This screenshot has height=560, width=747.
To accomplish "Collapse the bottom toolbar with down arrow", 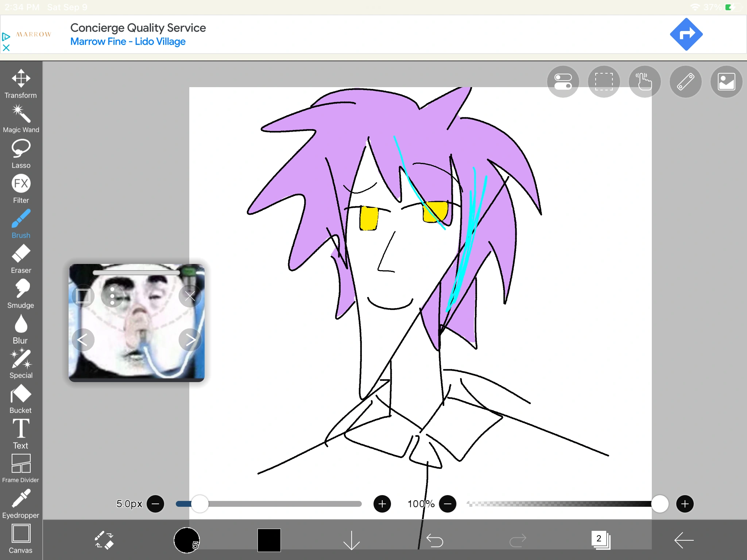I will pyautogui.click(x=351, y=541).
